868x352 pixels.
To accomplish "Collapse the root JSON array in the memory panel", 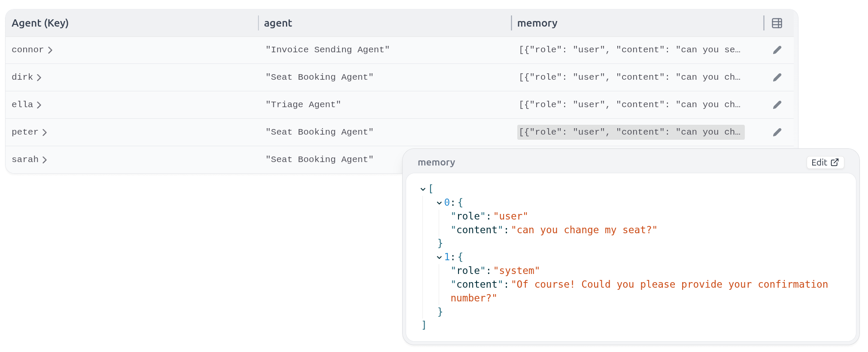I will 422,189.
